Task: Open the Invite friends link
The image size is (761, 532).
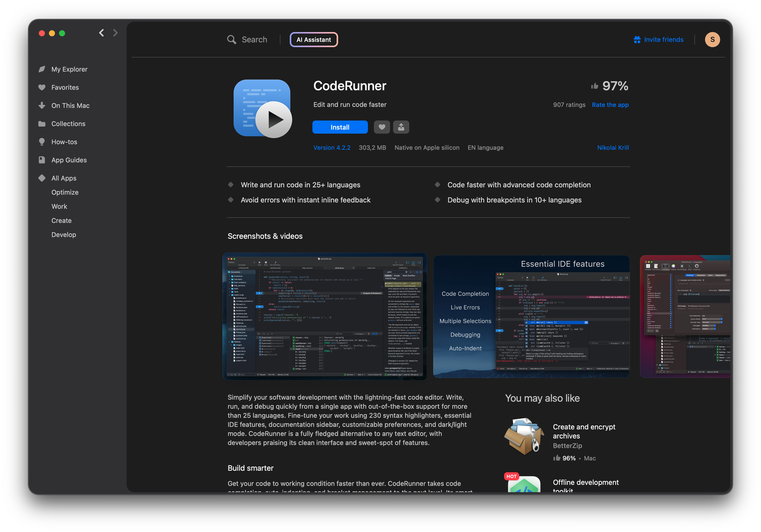Action: point(664,40)
